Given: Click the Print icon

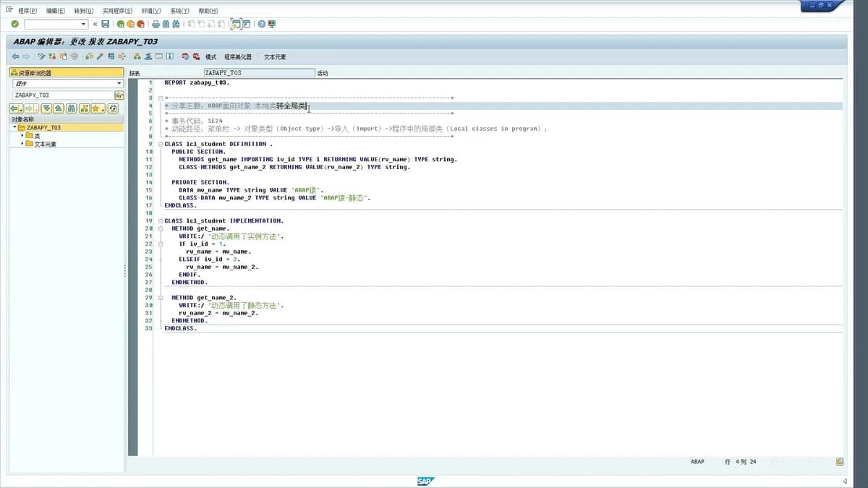Looking at the screenshot, I should click(156, 24).
